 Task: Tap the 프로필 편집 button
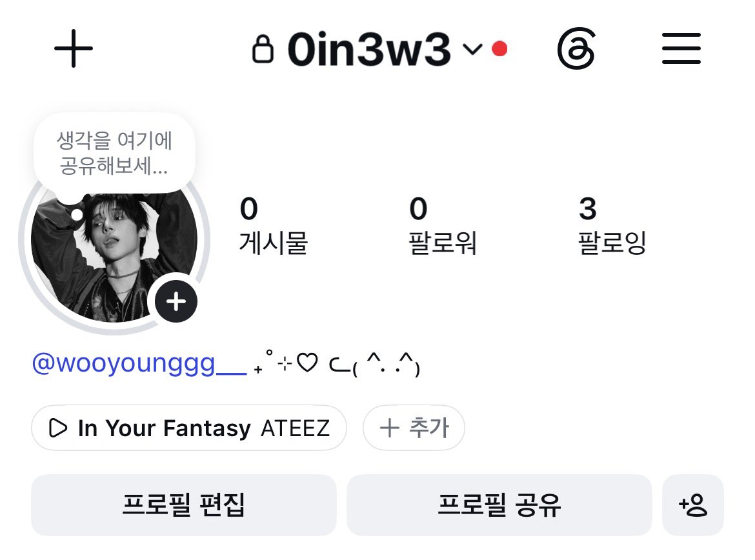coord(183,505)
